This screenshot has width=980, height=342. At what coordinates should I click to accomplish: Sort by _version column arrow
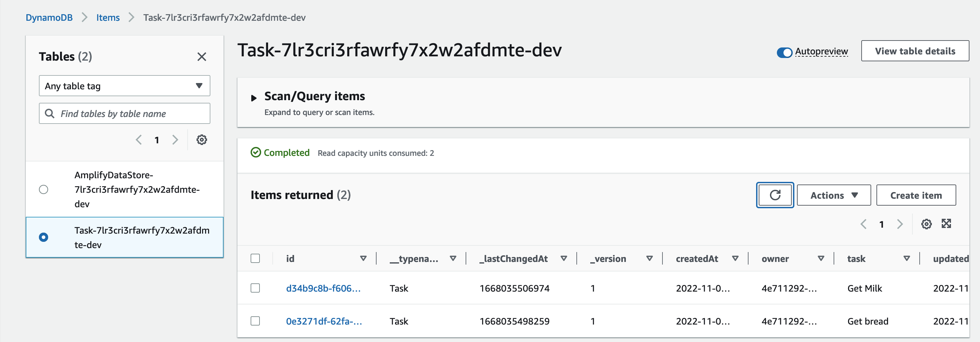pos(649,258)
